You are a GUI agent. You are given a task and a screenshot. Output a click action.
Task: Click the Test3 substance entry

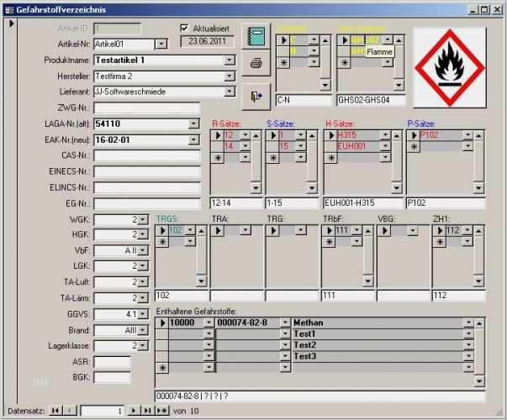point(378,356)
